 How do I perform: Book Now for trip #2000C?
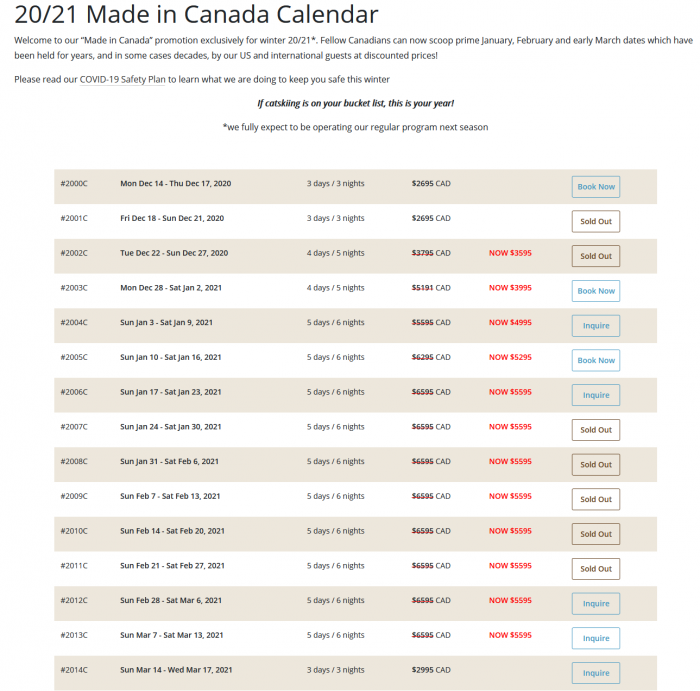click(x=596, y=187)
